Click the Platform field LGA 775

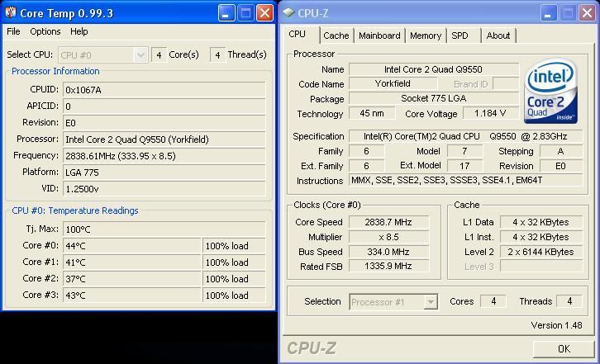tap(164, 172)
